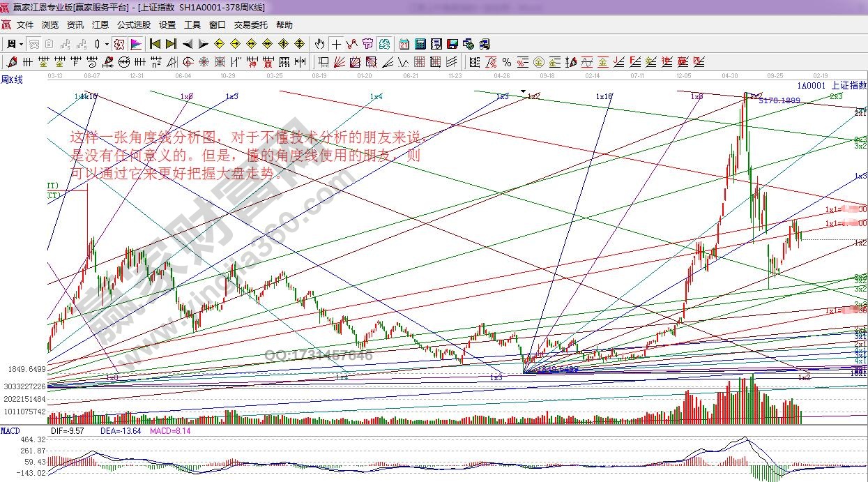
Task: Open the 江恩 menu
Action: 100,24
